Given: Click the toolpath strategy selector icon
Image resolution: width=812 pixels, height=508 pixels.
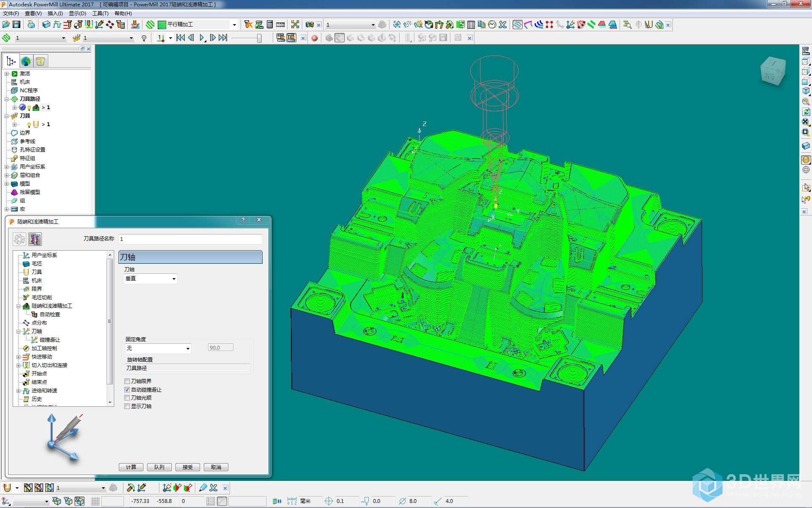Looking at the screenshot, I should pyautogui.click(x=150, y=25).
